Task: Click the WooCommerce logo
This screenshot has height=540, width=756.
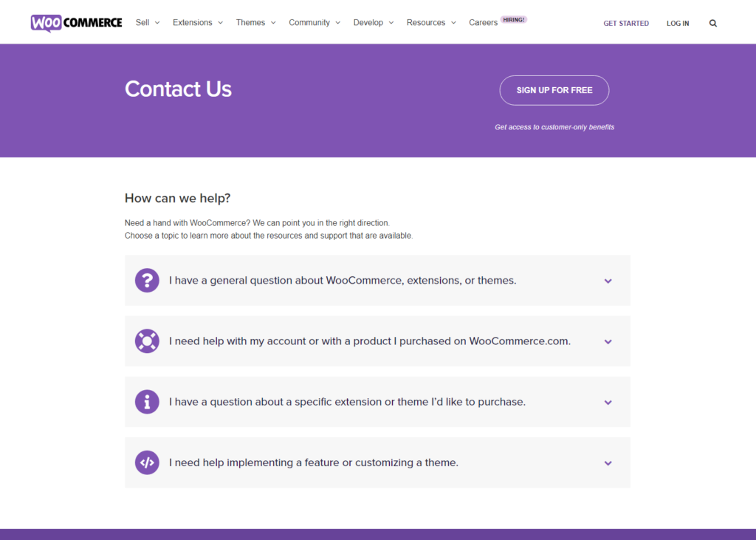Action: tap(76, 23)
